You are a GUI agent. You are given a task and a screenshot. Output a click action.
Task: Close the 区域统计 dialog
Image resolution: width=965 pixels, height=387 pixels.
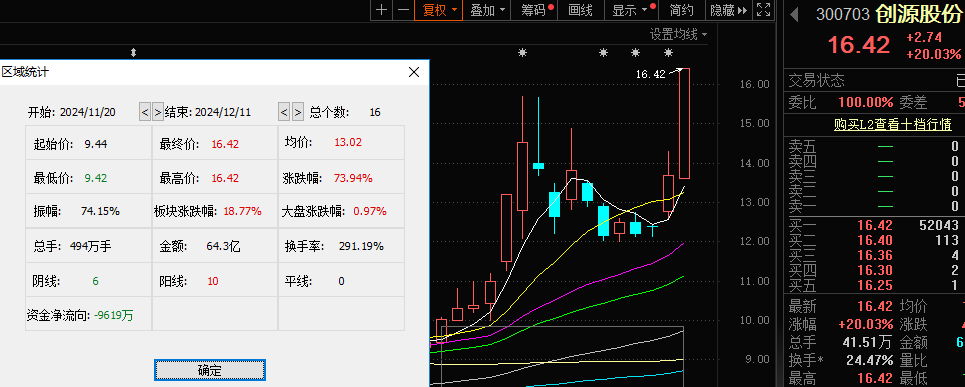pos(414,73)
